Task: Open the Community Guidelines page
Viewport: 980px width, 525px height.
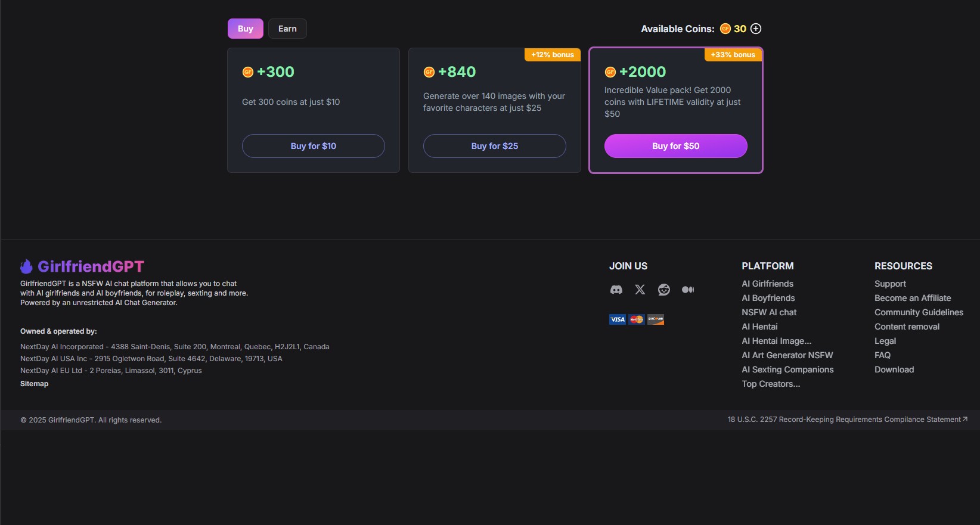Action: 919,312
